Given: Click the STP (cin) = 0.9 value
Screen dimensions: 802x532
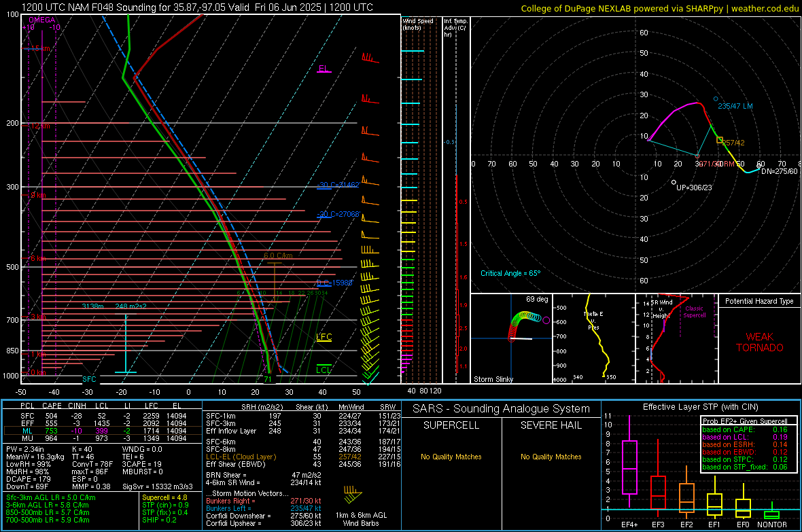Looking at the screenshot, I should coord(165,505).
